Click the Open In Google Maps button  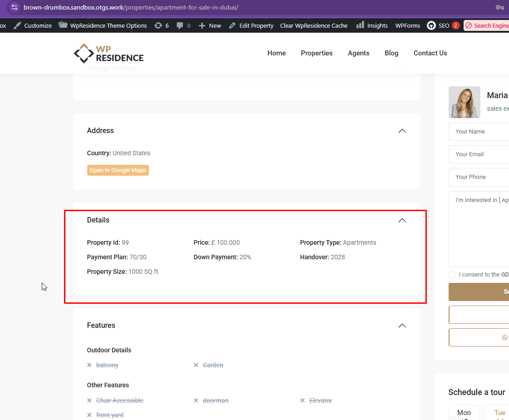tap(118, 170)
